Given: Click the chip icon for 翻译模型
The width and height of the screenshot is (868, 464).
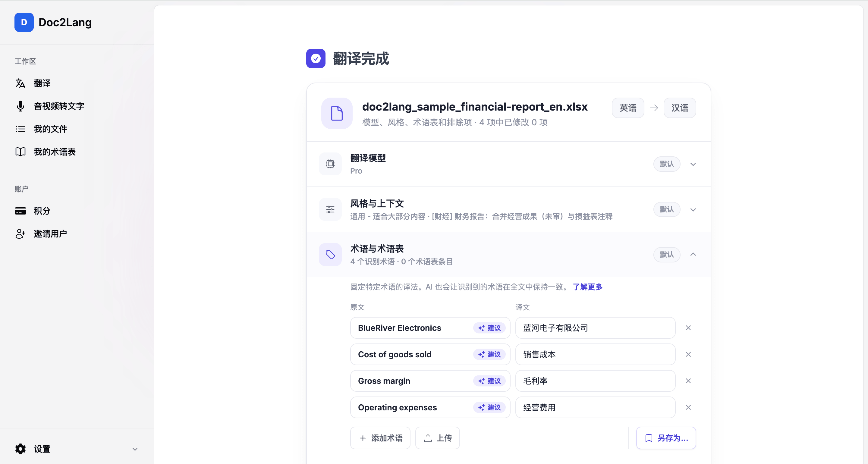Looking at the screenshot, I should pyautogui.click(x=330, y=164).
